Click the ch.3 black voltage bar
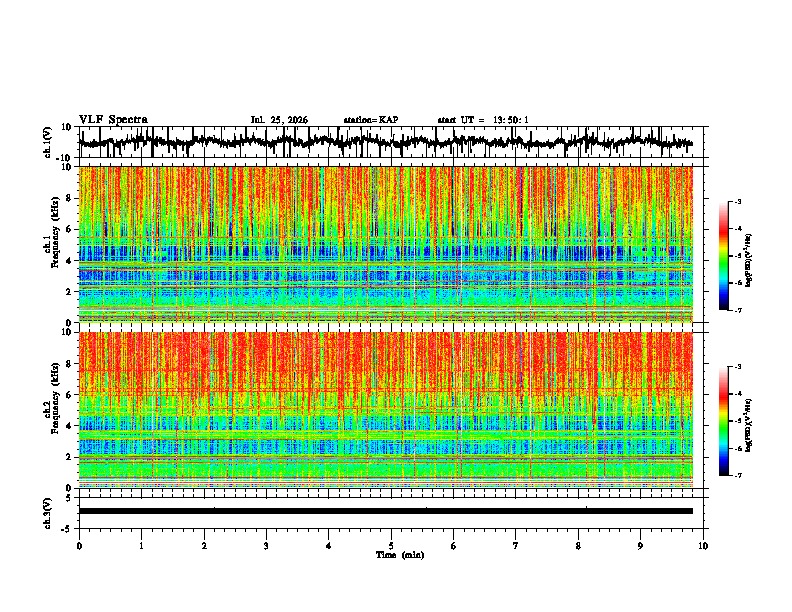 [x=385, y=511]
